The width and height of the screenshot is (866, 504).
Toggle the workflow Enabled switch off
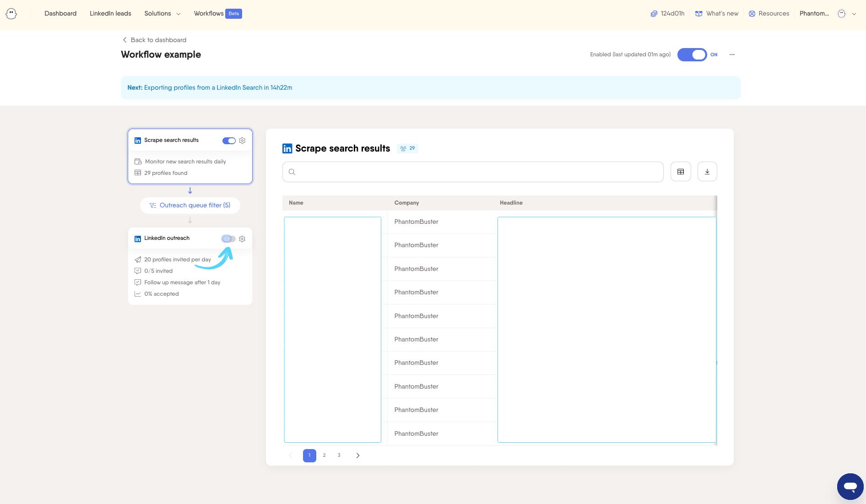click(692, 54)
